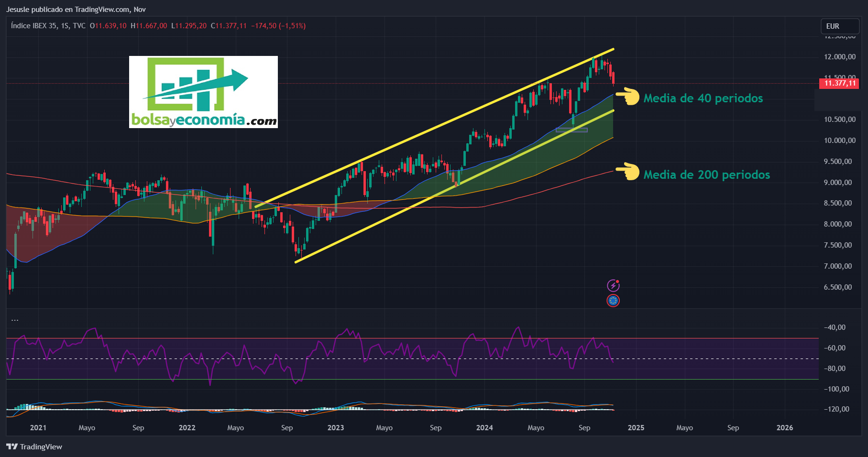Click the low value L11.295,20

(x=189, y=26)
